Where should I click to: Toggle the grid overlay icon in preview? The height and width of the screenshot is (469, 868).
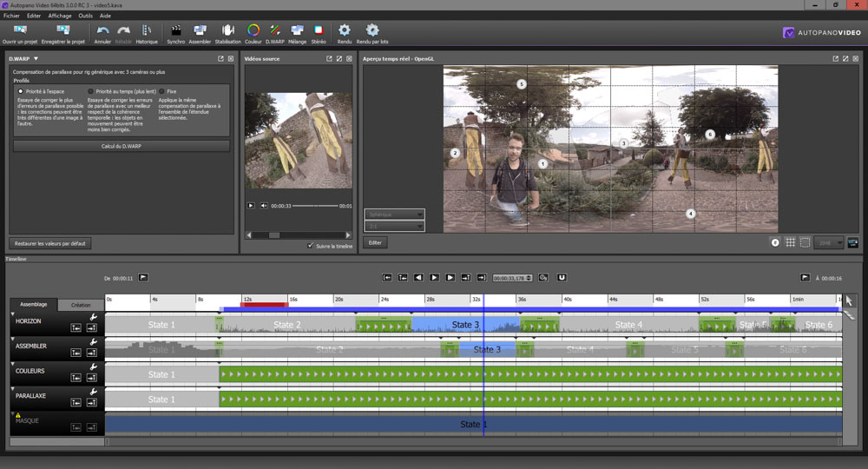(790, 243)
